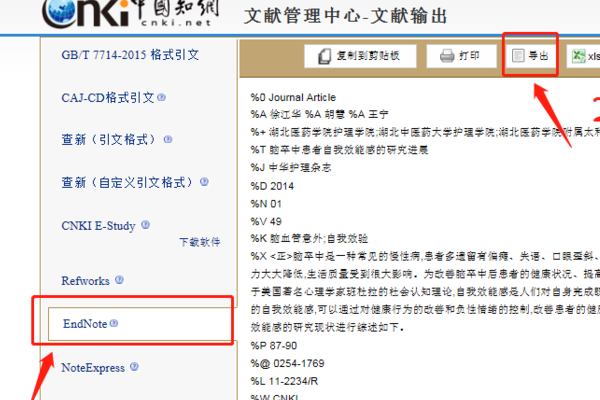
Task: Click the '%+ 湖北医药学院护理学院' affiliation line
Action: [425, 132]
